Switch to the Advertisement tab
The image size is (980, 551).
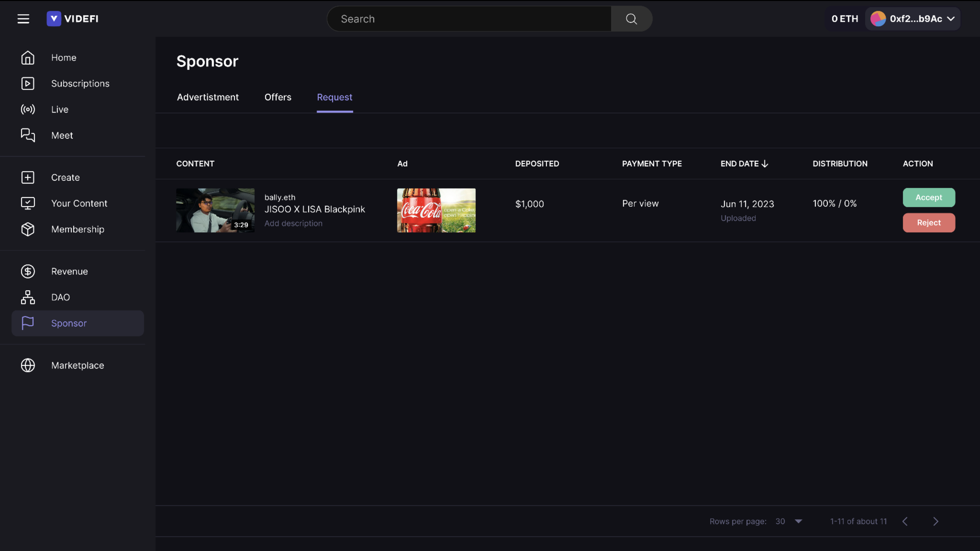click(x=207, y=97)
